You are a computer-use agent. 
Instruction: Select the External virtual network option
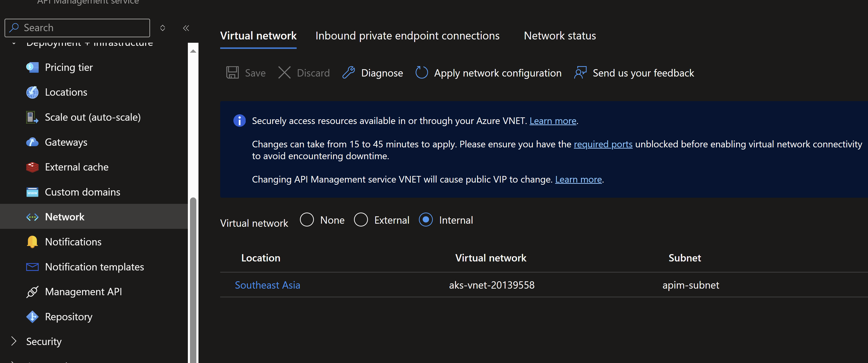tap(361, 220)
